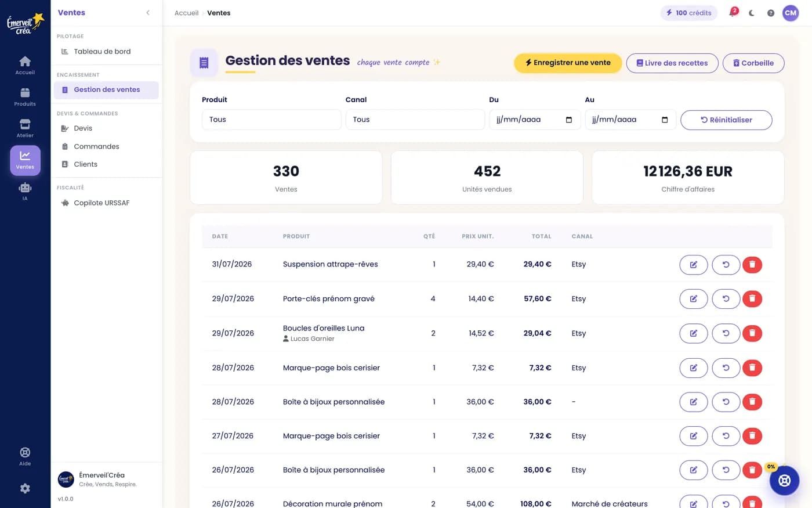
Task: Click the Émerveil'Créa logo
Action: pyautogui.click(x=25, y=24)
